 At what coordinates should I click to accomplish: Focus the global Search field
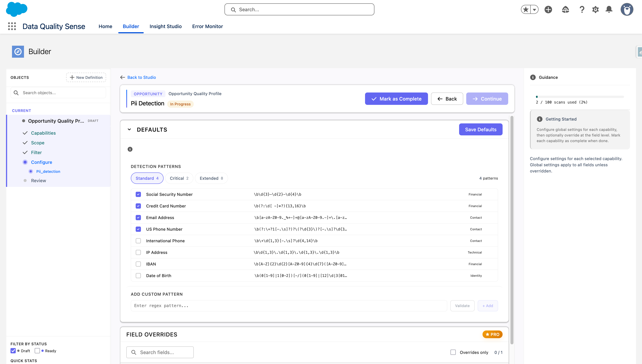click(299, 10)
